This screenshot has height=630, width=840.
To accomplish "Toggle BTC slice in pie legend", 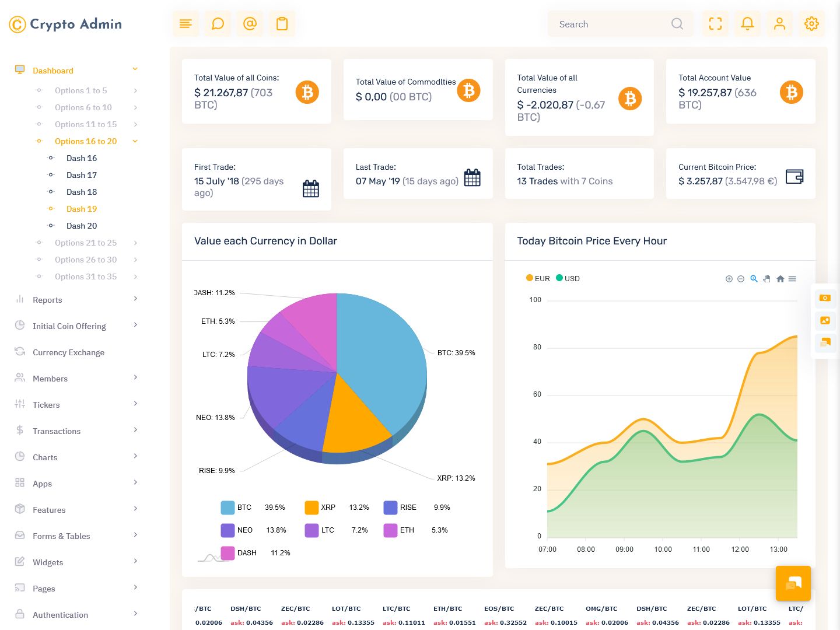I will [253, 508].
